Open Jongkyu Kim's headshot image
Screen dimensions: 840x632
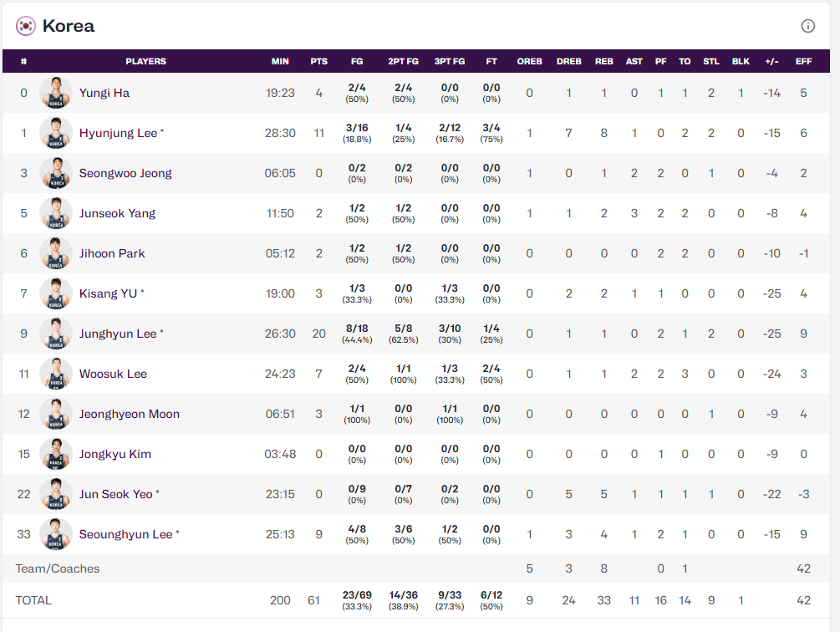(56, 454)
